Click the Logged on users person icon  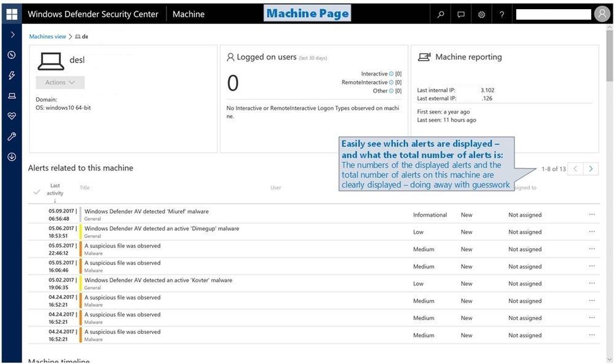[230, 57]
